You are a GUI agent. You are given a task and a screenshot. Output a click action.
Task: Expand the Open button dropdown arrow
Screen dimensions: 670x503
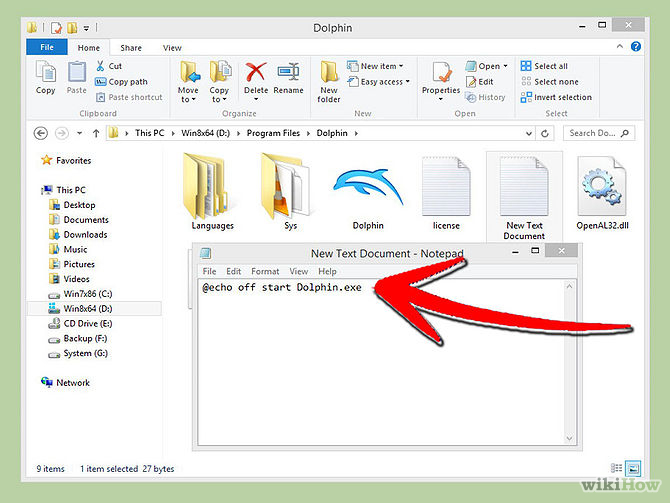pos(505,66)
